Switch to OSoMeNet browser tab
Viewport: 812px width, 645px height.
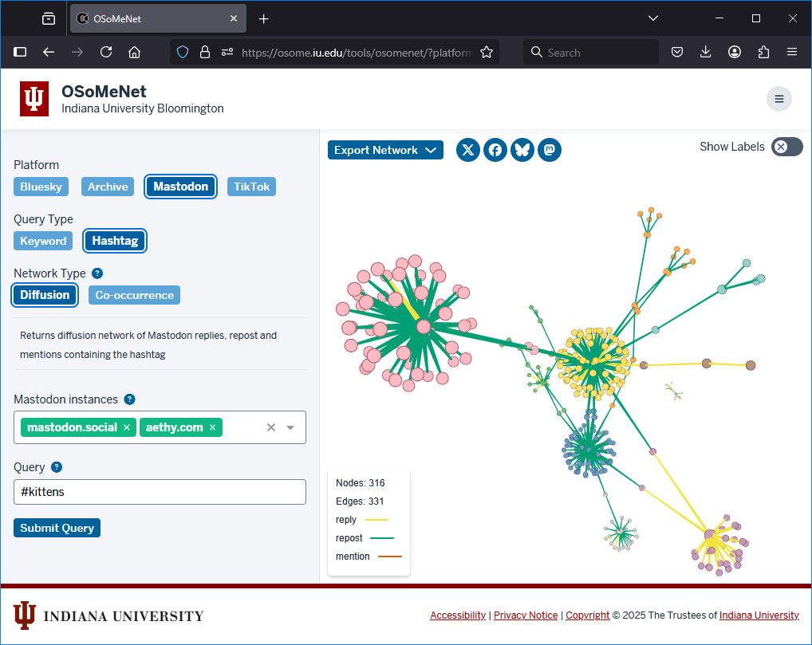point(158,18)
